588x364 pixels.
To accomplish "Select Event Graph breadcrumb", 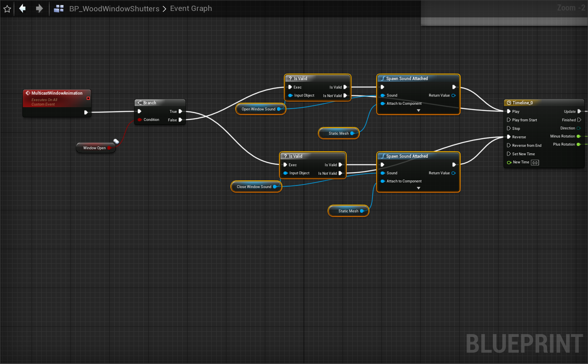I will tap(191, 8).
